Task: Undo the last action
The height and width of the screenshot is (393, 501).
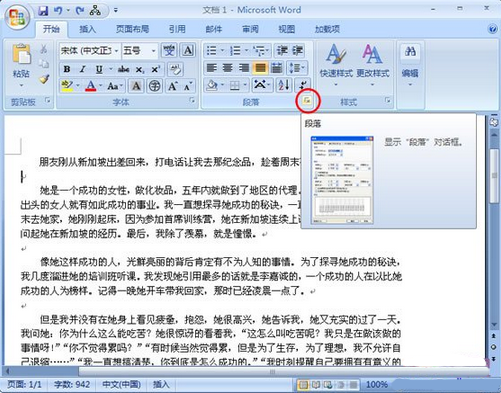Action: pyautogui.click(x=58, y=11)
